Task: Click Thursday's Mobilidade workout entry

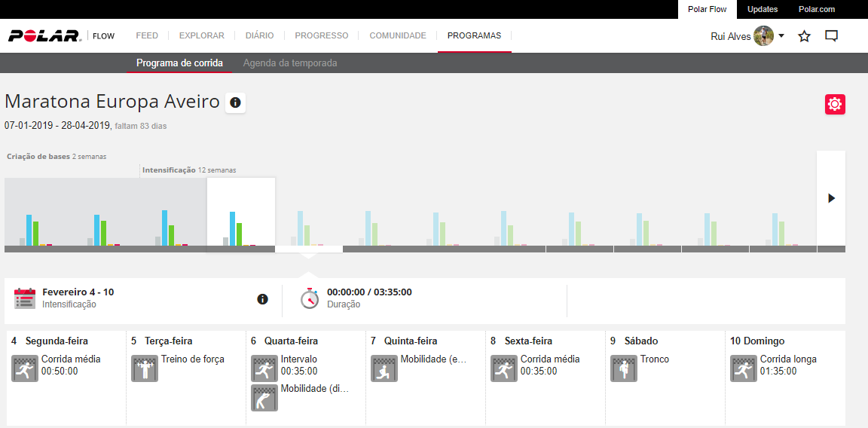Action: tap(432, 359)
